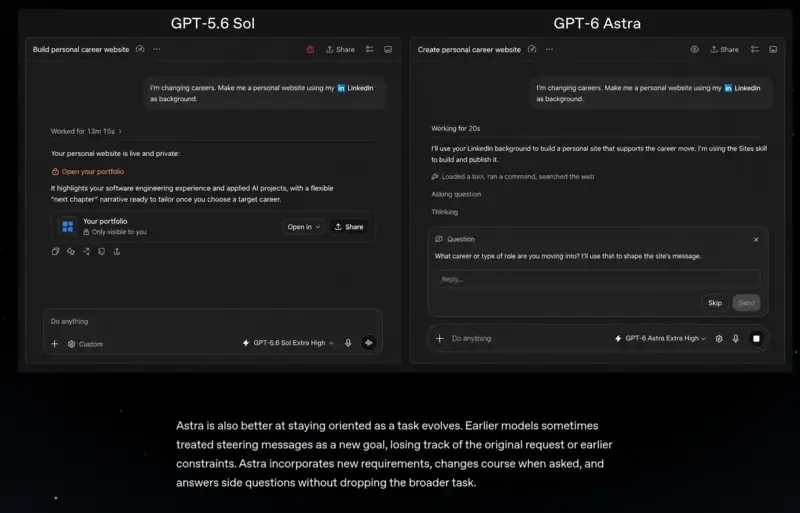Click the last icon in the Sol response action row
This screenshot has width=800, height=513.
(x=117, y=251)
